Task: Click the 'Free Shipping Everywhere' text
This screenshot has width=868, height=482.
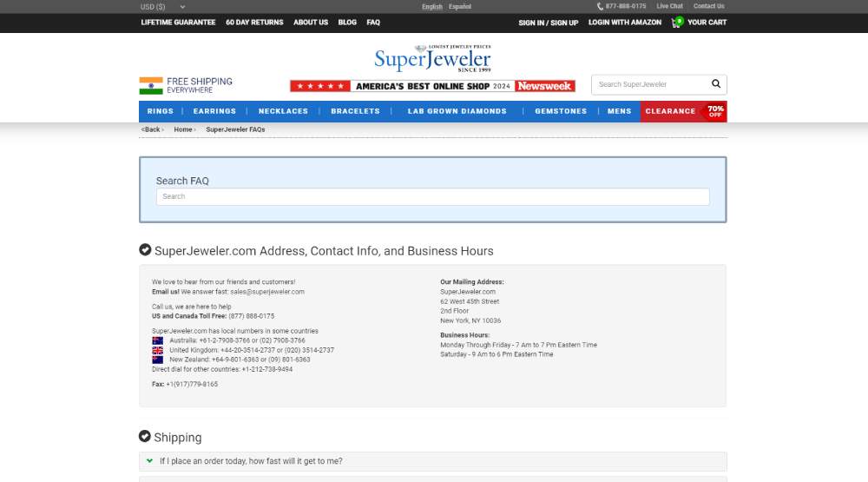Action: point(200,85)
